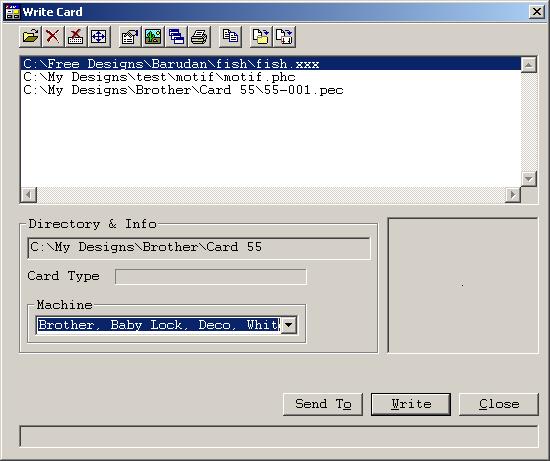The image size is (550, 461).
Task: Click the cascading windows icon
Action: pyautogui.click(x=176, y=36)
